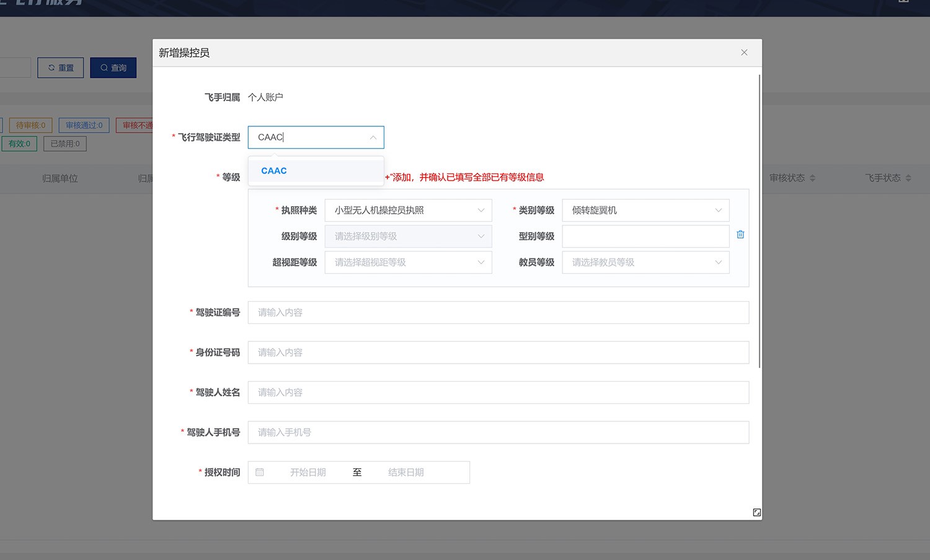
Task: Filter by 待审核 status tag
Action: tap(30, 125)
